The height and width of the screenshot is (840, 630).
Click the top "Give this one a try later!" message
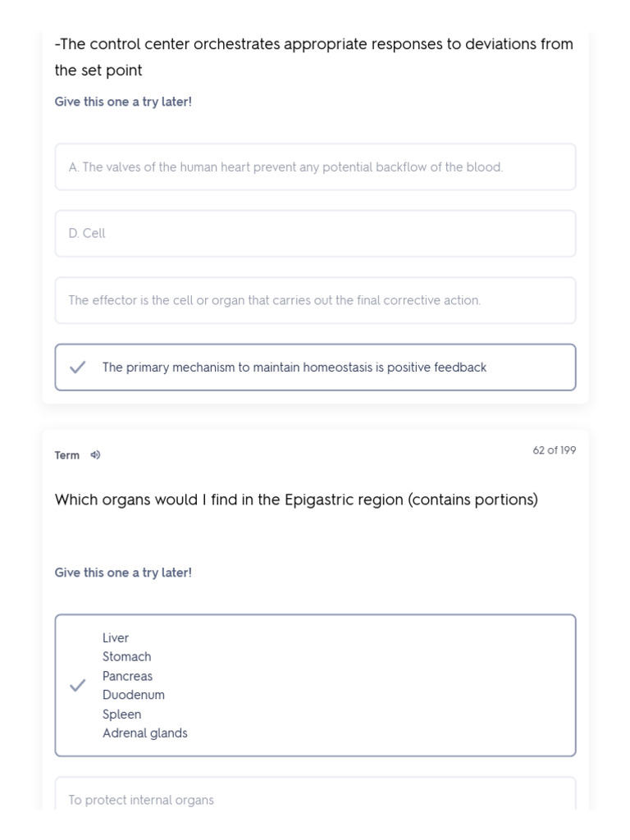[123, 102]
